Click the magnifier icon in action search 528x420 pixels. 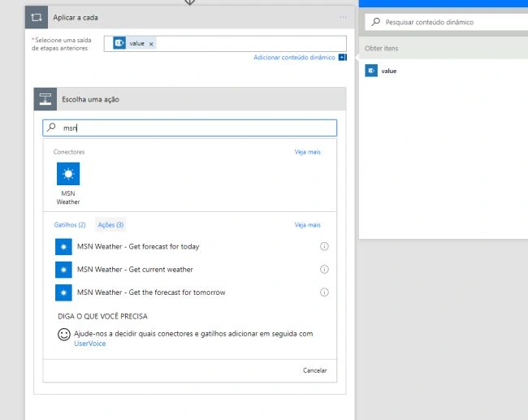pyautogui.click(x=51, y=128)
